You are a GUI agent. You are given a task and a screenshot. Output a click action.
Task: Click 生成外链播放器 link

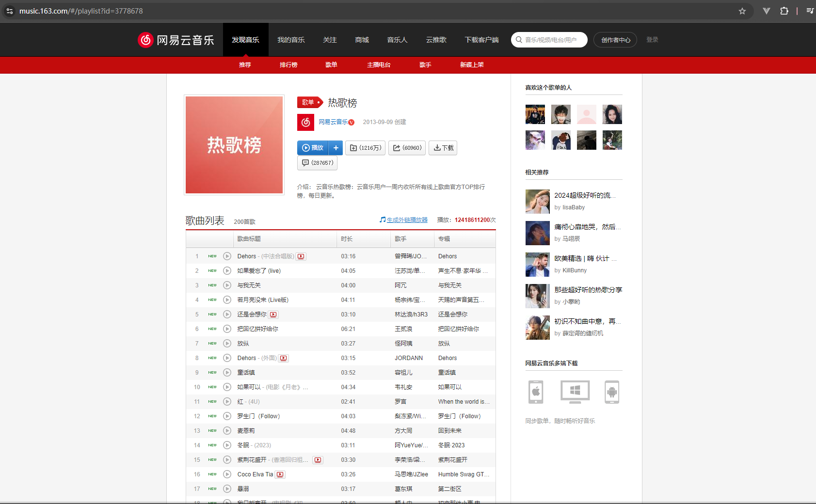pyautogui.click(x=407, y=220)
